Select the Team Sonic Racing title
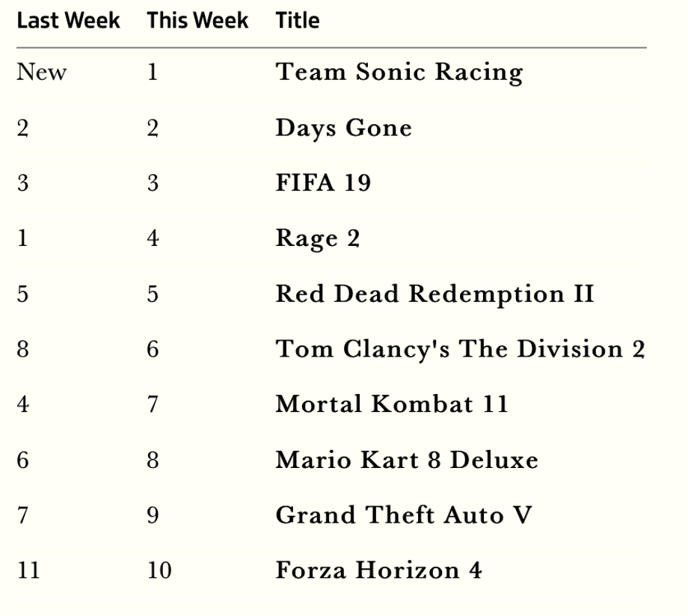 click(x=399, y=73)
